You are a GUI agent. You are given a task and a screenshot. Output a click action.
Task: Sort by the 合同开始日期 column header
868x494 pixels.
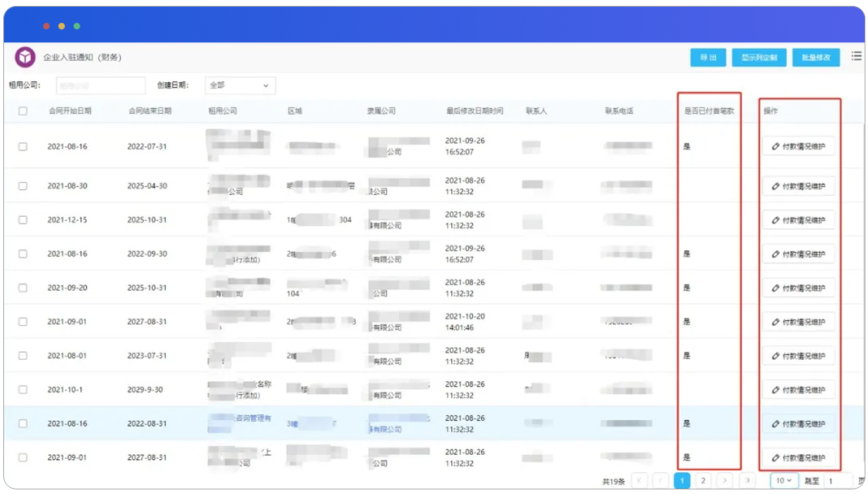(x=70, y=112)
